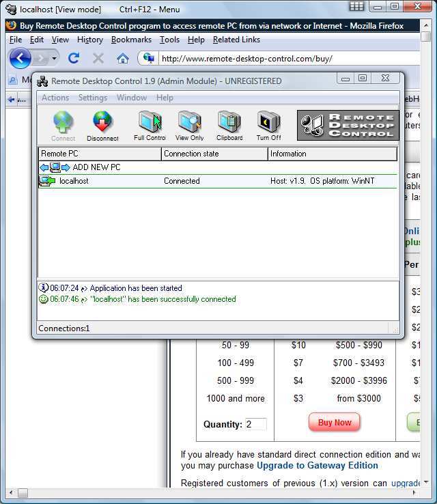Click the Quantity input field
437x504 pixels.
(256, 424)
